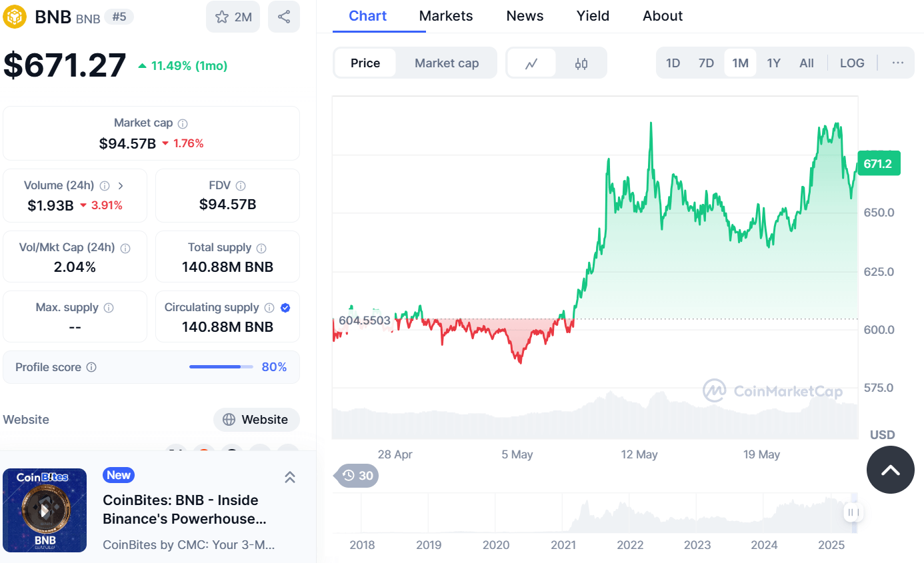Click the 604.5503 baseline price label
This screenshot has width=924, height=563.
(x=365, y=320)
